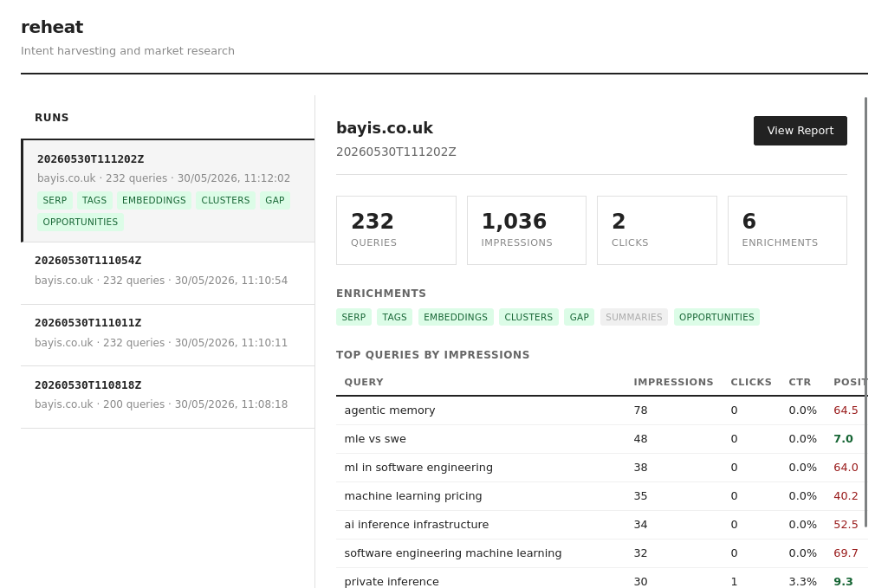The image size is (875, 588).
Task: Click the SERP tag in selected run card
Action: [x=55, y=200]
